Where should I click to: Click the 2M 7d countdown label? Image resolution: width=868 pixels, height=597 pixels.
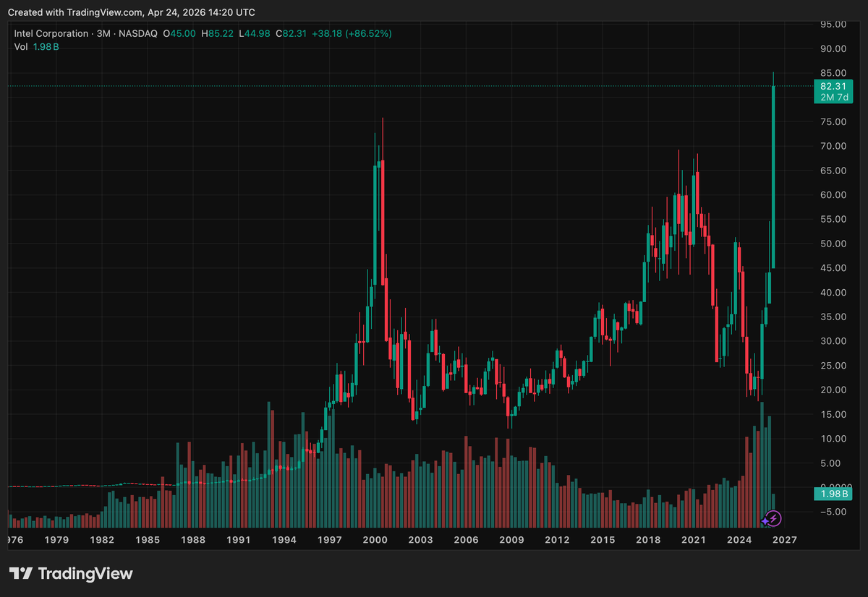(833, 98)
